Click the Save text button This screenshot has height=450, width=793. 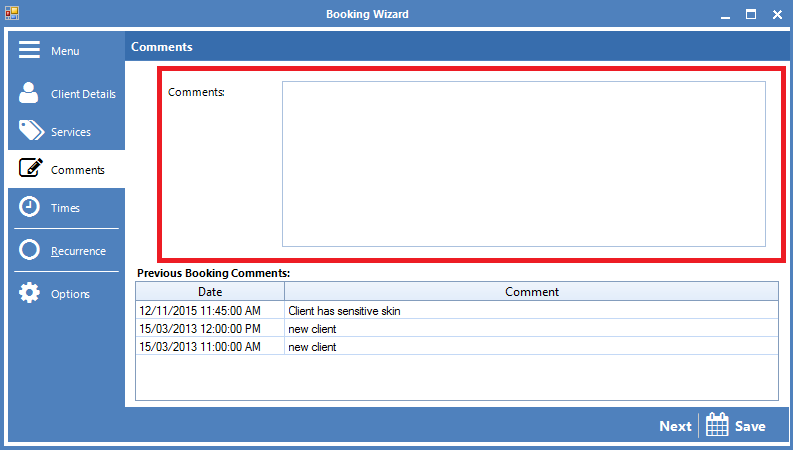click(750, 426)
